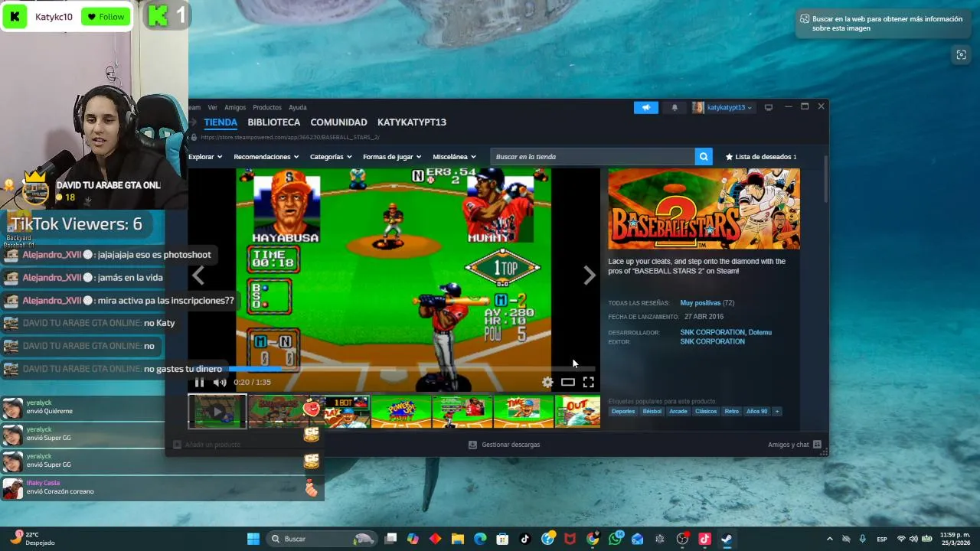Click the visual search icon under the tooltip
This screenshot has width=980, height=551.
[x=961, y=54]
